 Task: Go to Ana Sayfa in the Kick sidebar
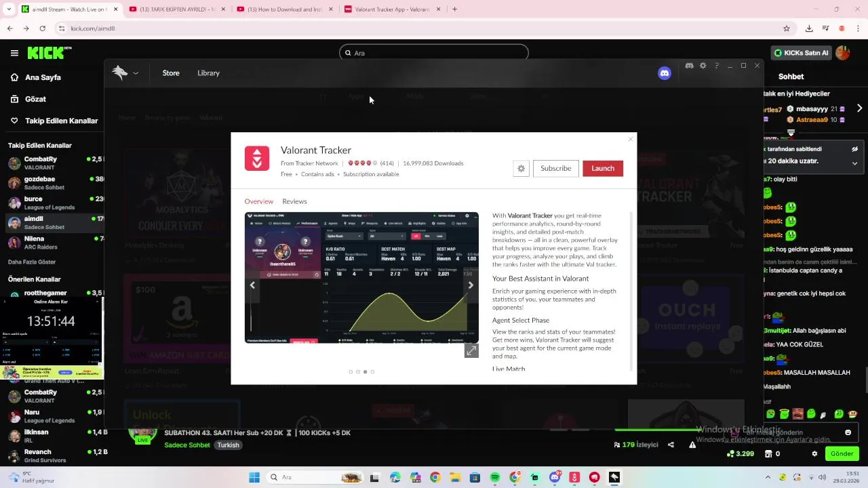coord(43,77)
